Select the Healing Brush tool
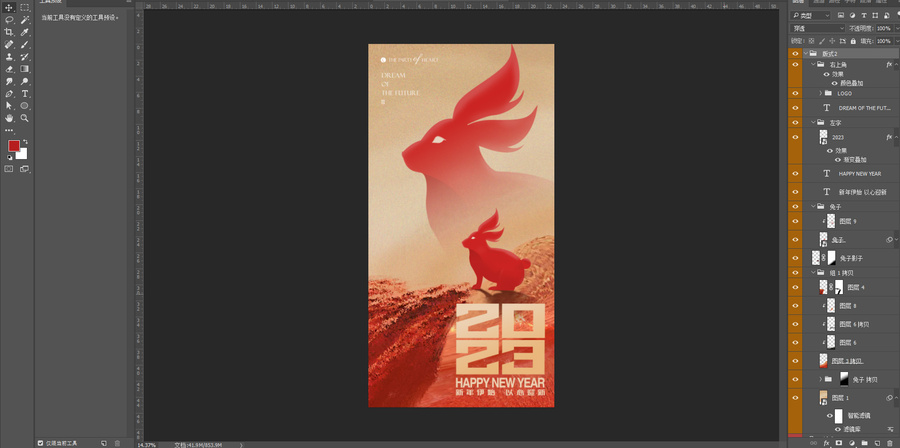This screenshot has height=448, width=900. pyautogui.click(x=9, y=45)
